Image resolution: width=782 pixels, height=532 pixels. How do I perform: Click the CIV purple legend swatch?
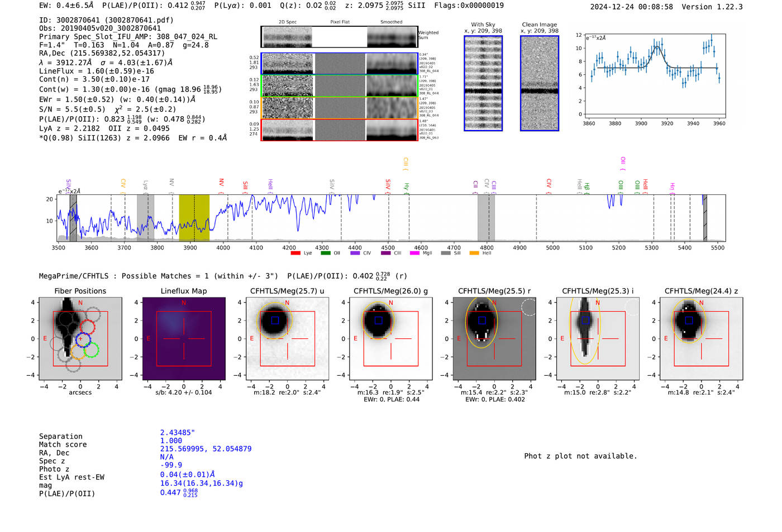click(355, 253)
